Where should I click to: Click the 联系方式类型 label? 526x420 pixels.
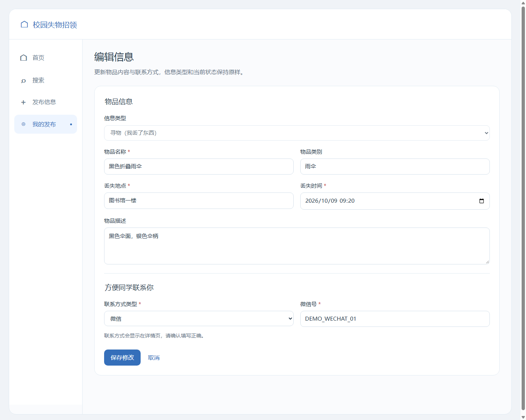click(121, 304)
